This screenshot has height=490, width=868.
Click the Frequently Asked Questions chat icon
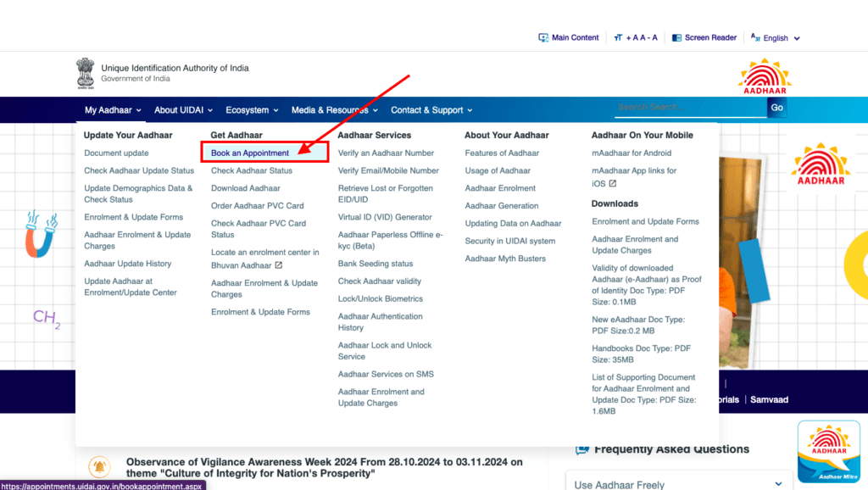coord(581,449)
